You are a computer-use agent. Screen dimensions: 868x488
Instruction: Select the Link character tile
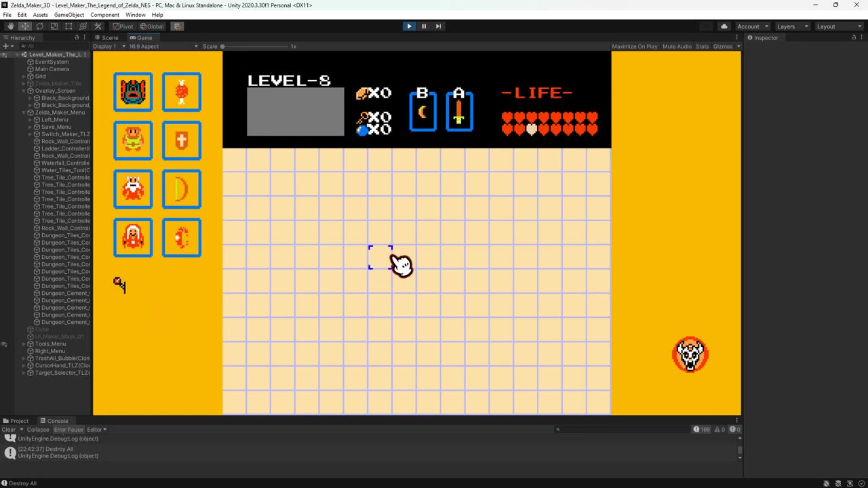pos(133,140)
